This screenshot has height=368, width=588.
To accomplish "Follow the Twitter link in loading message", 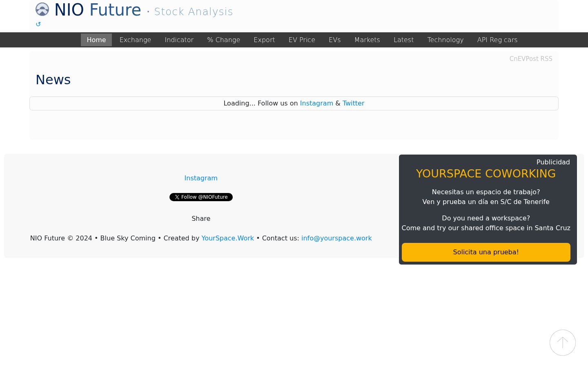I will point(353,103).
